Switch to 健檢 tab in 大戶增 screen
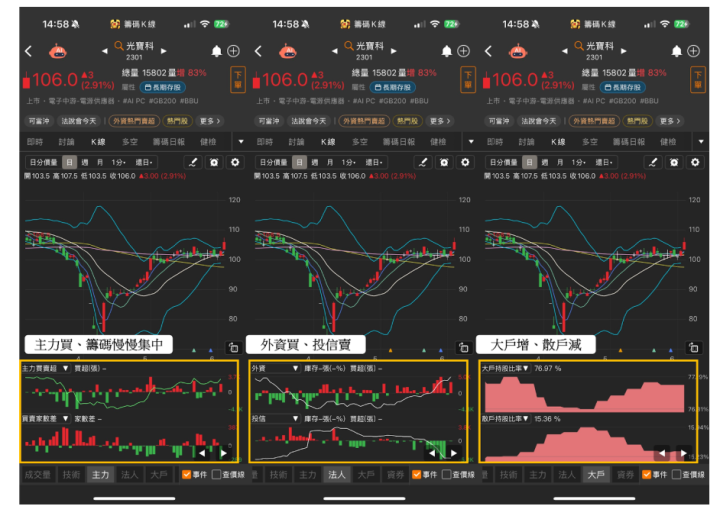The height and width of the screenshot is (519, 720). pos(668,141)
